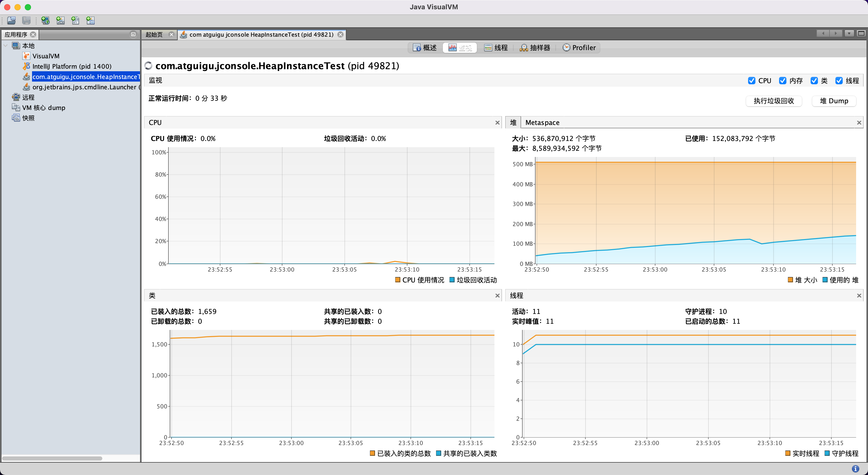Close the 起始页 tab

coord(171,34)
